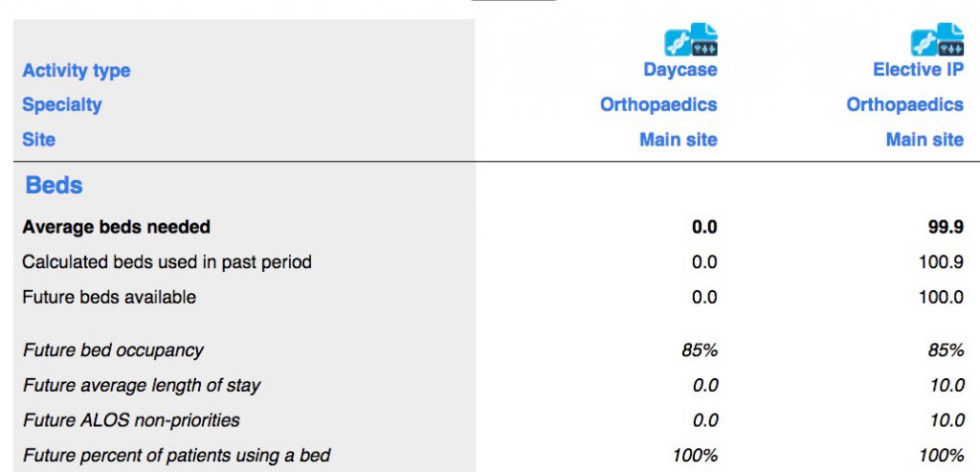Edit Elective IP future ALOS non-priorities value
980x472 pixels.
[947, 419]
